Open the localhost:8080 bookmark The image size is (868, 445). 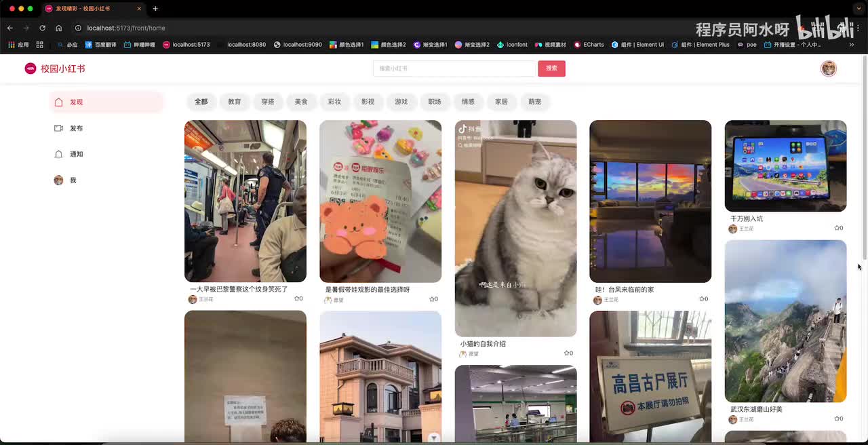[x=242, y=45]
